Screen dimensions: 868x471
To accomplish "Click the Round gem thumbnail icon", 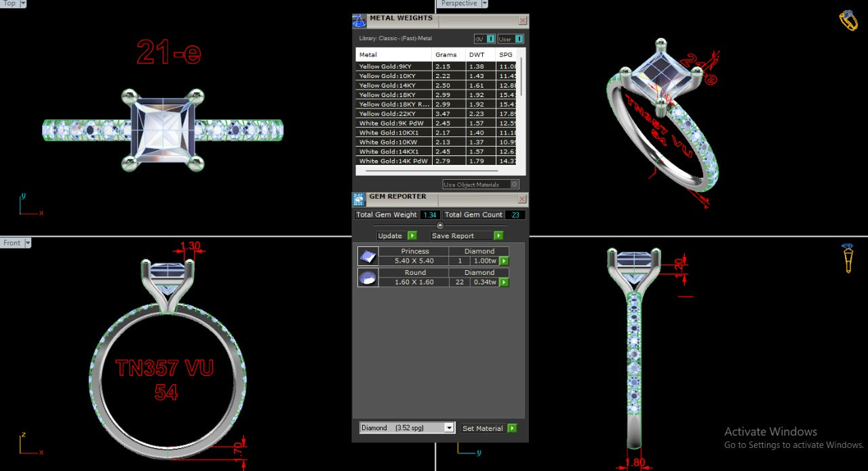I will [368, 278].
